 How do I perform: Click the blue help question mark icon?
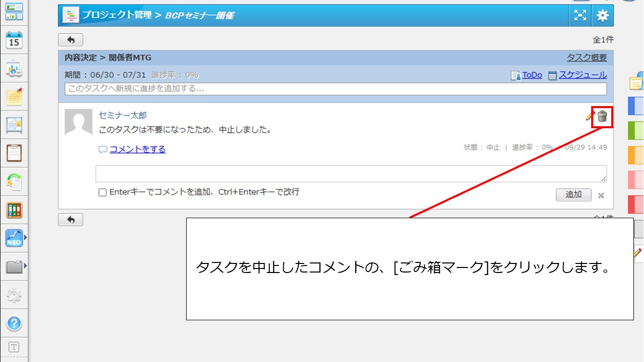coord(14,323)
